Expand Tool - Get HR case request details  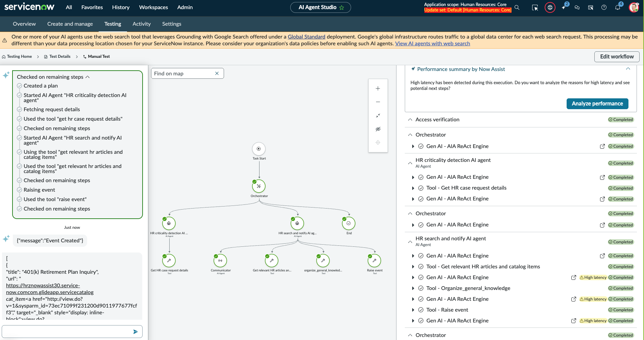click(413, 188)
